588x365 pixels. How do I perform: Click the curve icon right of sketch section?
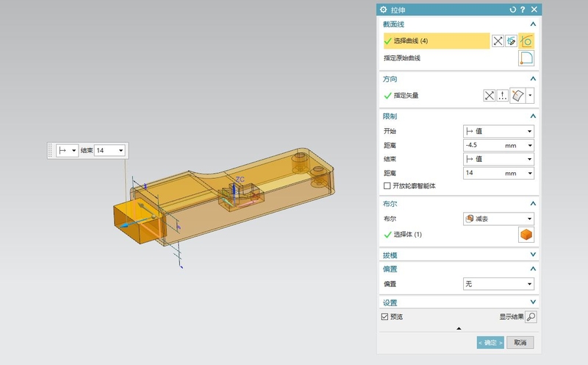click(527, 41)
